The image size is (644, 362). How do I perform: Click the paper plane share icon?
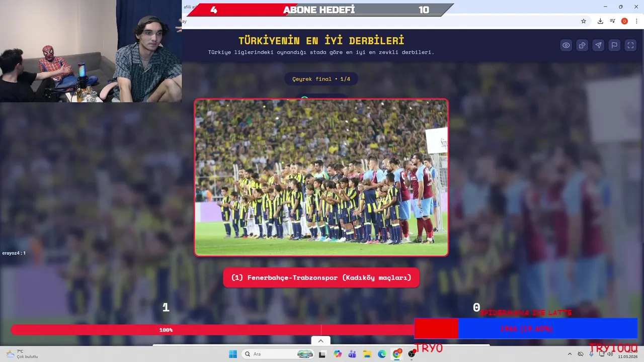point(598,45)
